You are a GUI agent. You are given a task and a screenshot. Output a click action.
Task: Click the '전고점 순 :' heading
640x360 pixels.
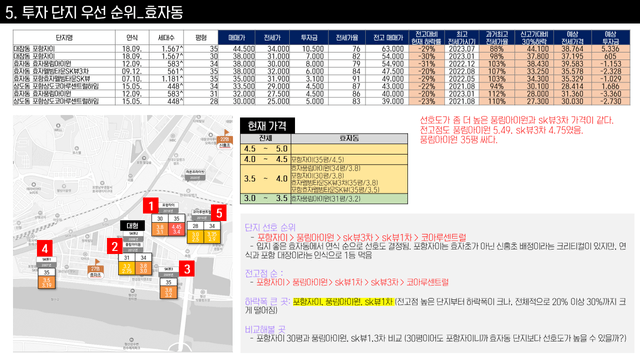264,273
